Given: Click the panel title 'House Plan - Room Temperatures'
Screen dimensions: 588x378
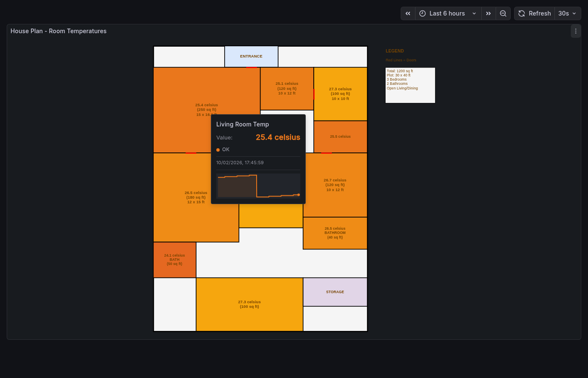Looking at the screenshot, I should click(58, 31).
